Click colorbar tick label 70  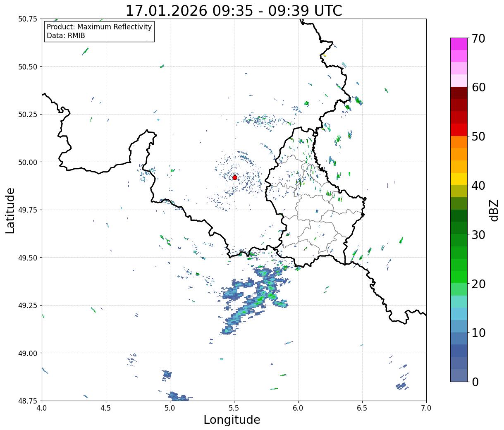pyautogui.click(x=478, y=38)
